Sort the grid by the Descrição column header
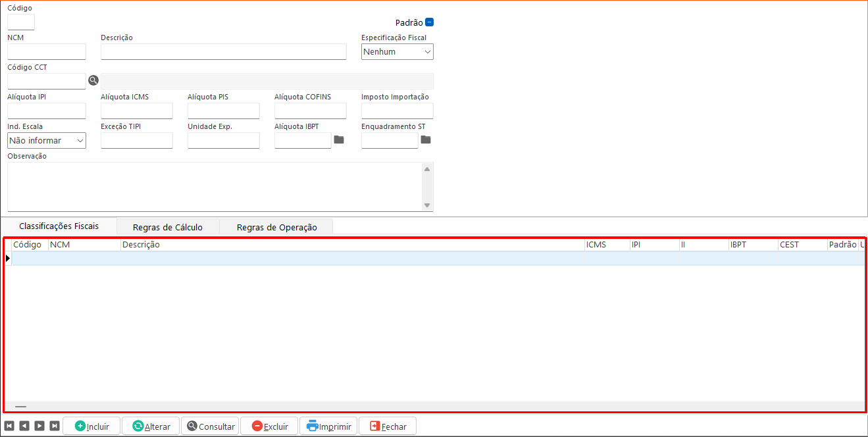 [352, 245]
